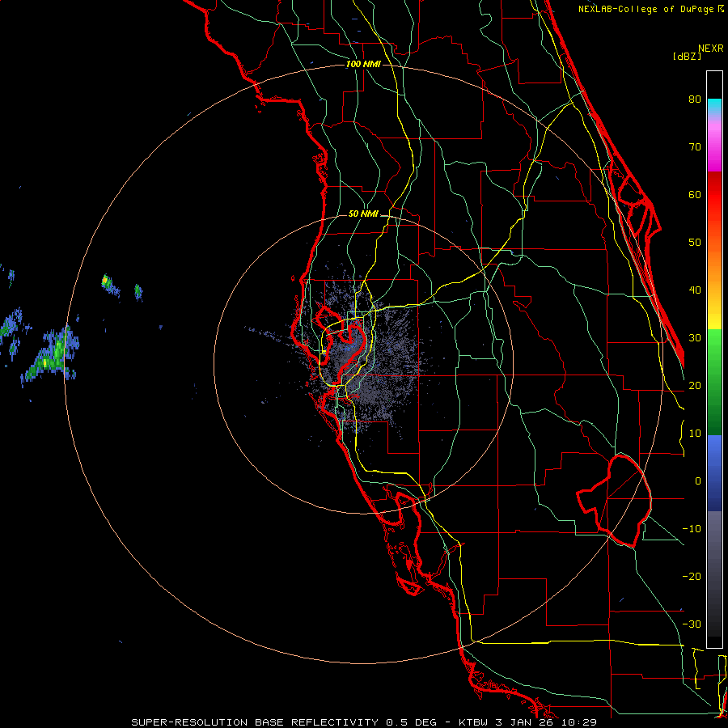Click the 10 dBZ tick on the legend

tap(695, 434)
